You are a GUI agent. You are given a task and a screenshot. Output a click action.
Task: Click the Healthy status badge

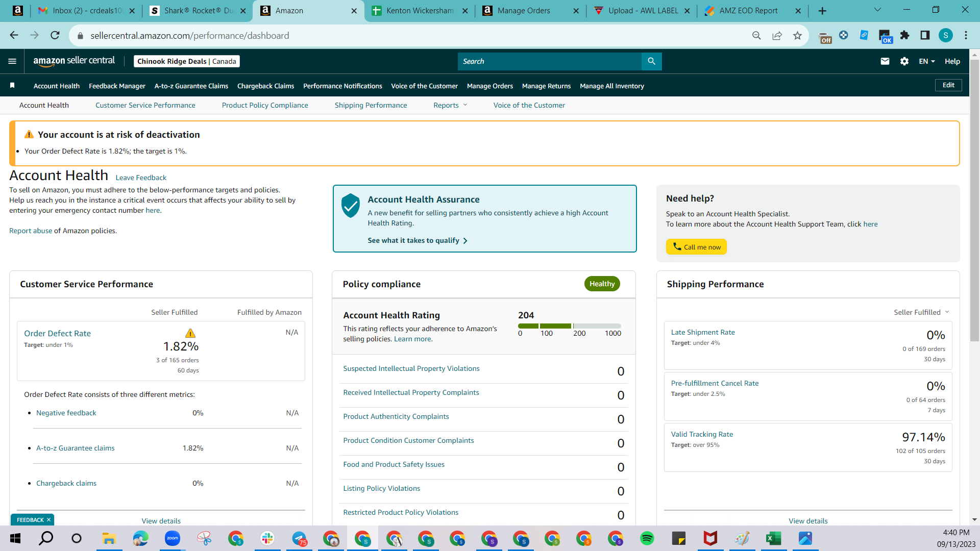coord(602,284)
